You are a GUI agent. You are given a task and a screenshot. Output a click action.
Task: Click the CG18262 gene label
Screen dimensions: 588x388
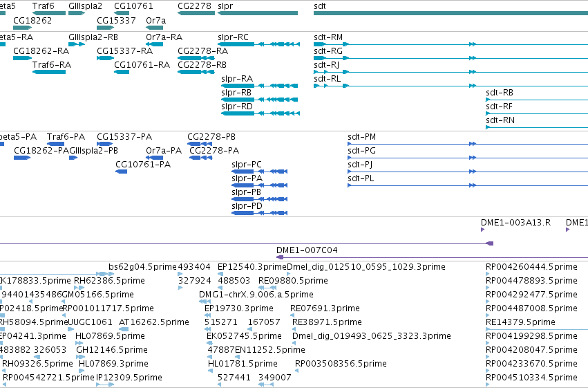pos(32,20)
